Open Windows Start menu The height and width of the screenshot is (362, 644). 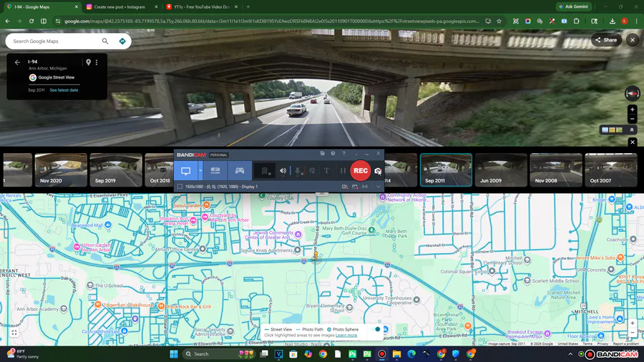174,354
